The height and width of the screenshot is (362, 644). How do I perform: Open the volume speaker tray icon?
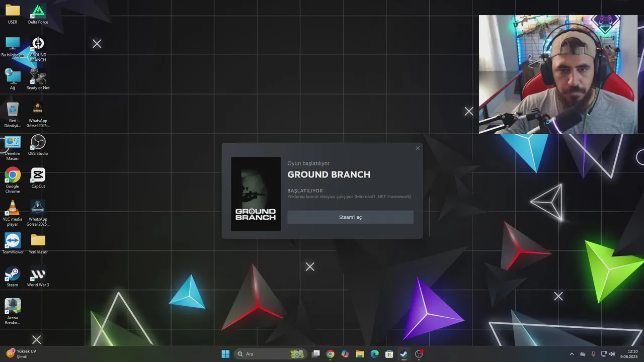[x=612, y=354]
